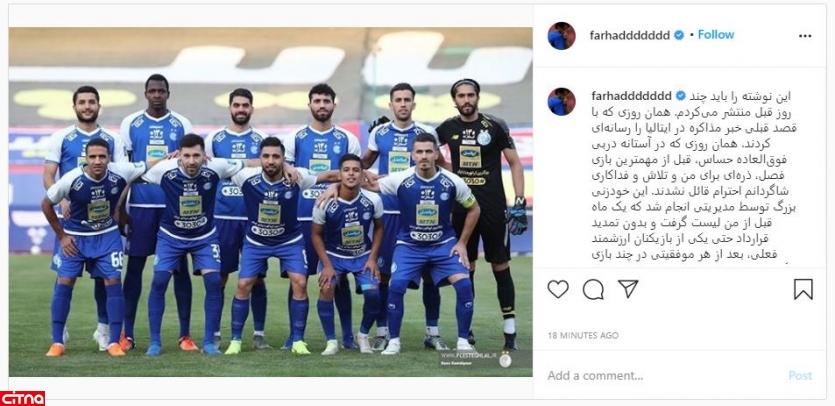
Task: Click the caption profile avatar
Action: 561,102
